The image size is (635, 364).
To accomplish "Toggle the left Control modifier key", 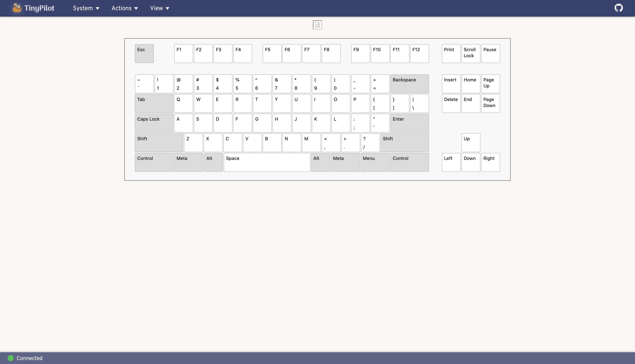I will pyautogui.click(x=154, y=162).
